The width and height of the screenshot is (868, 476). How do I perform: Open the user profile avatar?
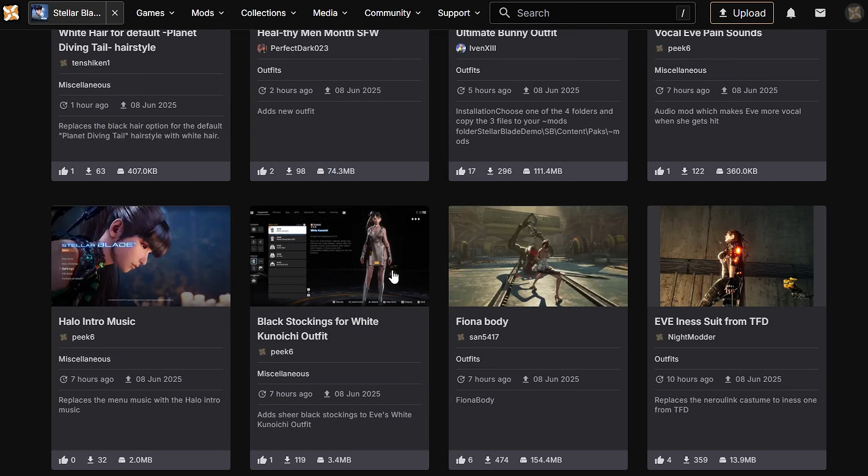pyautogui.click(x=854, y=13)
